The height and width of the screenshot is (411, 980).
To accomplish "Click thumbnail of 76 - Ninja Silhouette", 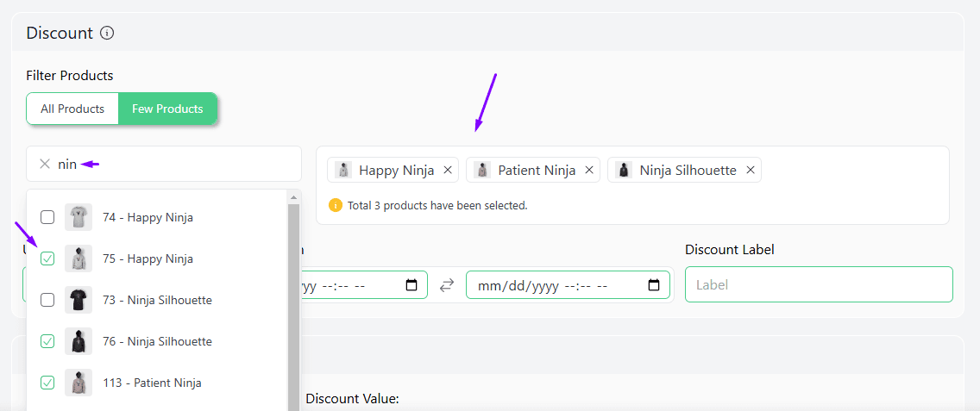I will (x=79, y=341).
